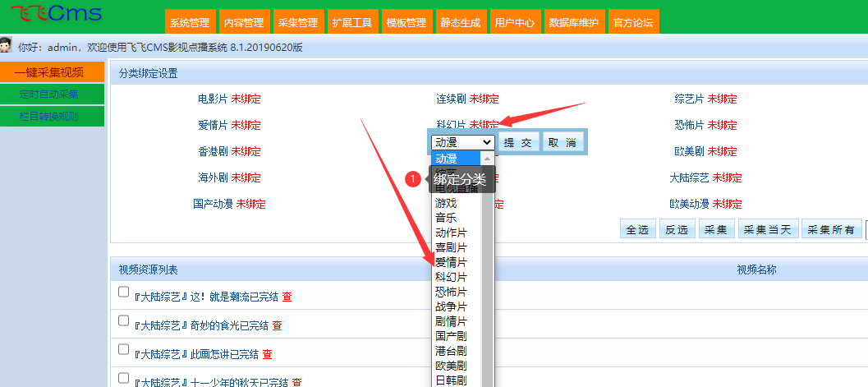Pick 游戏 in the category dropdown list

click(446, 203)
